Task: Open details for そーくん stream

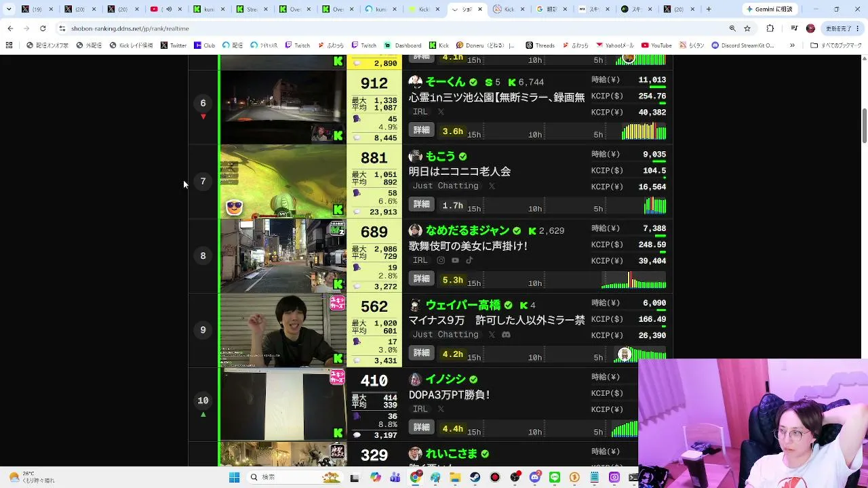Action: 422,130
